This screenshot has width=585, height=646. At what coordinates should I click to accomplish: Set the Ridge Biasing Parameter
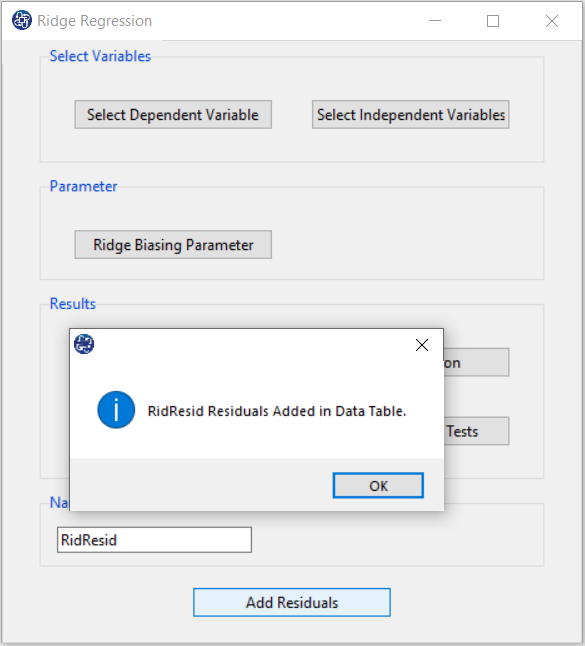point(173,245)
